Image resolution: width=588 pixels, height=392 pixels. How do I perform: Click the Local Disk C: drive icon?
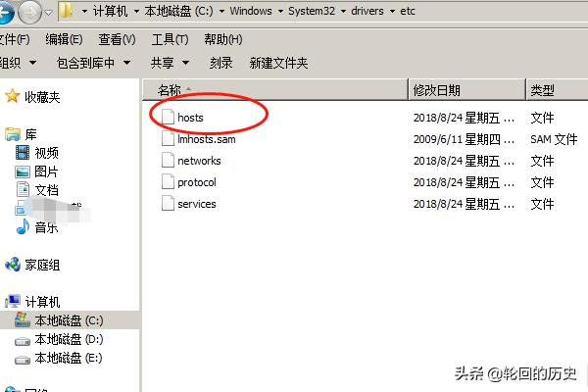pos(23,319)
